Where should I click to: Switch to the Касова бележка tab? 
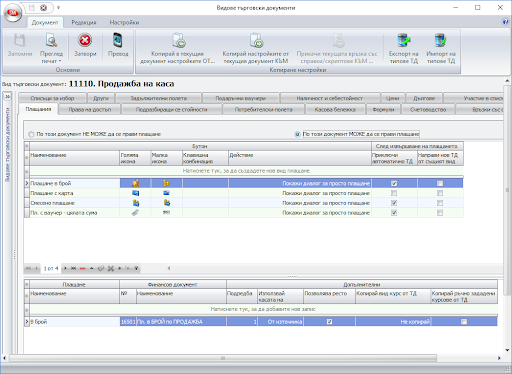(335, 109)
